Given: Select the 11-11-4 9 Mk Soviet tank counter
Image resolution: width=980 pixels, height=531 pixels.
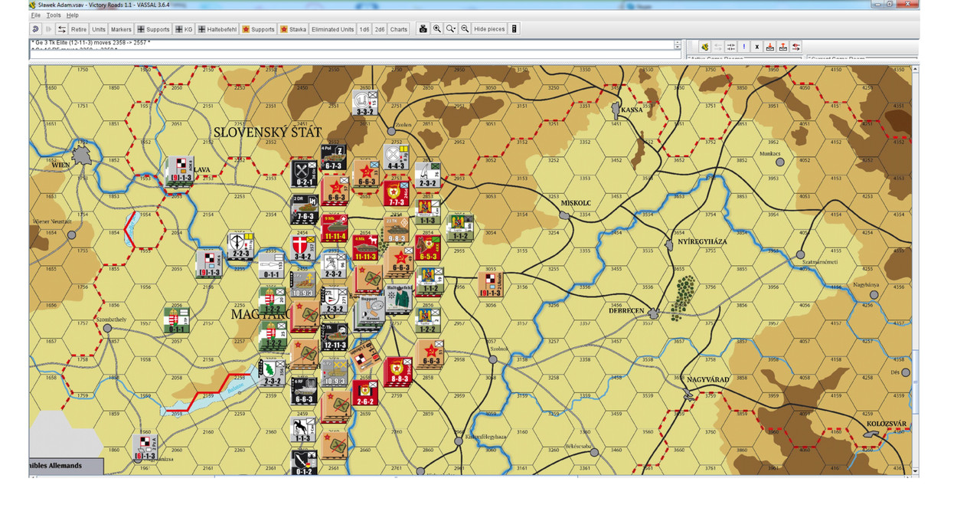Looking at the screenshot, I should tap(335, 228).
